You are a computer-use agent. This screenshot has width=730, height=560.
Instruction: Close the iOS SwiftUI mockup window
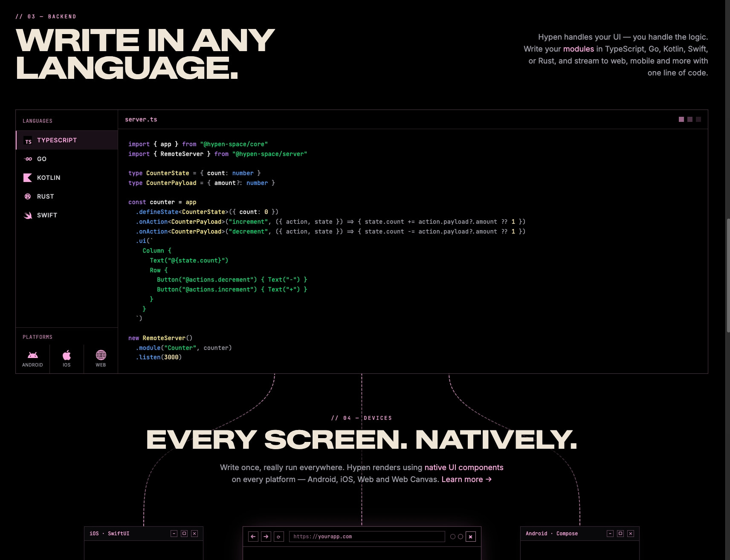tap(194, 534)
